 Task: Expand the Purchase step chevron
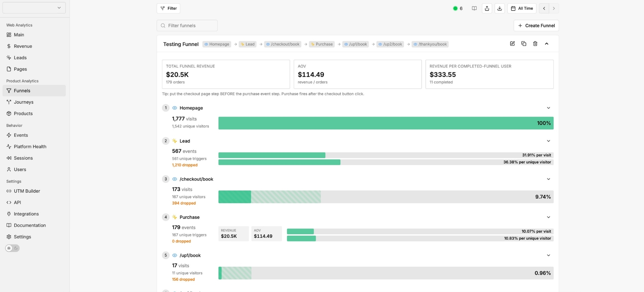[548, 217]
